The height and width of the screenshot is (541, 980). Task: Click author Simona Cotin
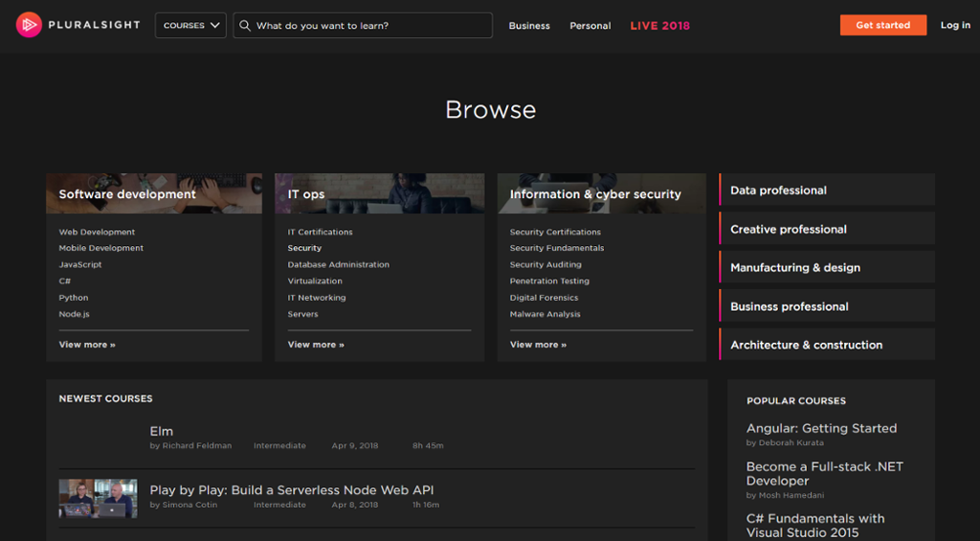pos(190,505)
